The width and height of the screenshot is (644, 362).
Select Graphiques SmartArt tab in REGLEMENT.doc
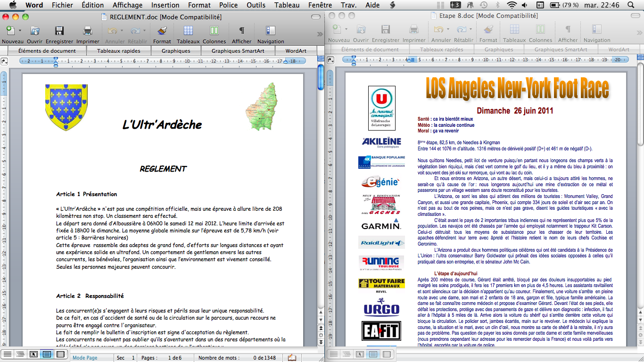click(238, 50)
